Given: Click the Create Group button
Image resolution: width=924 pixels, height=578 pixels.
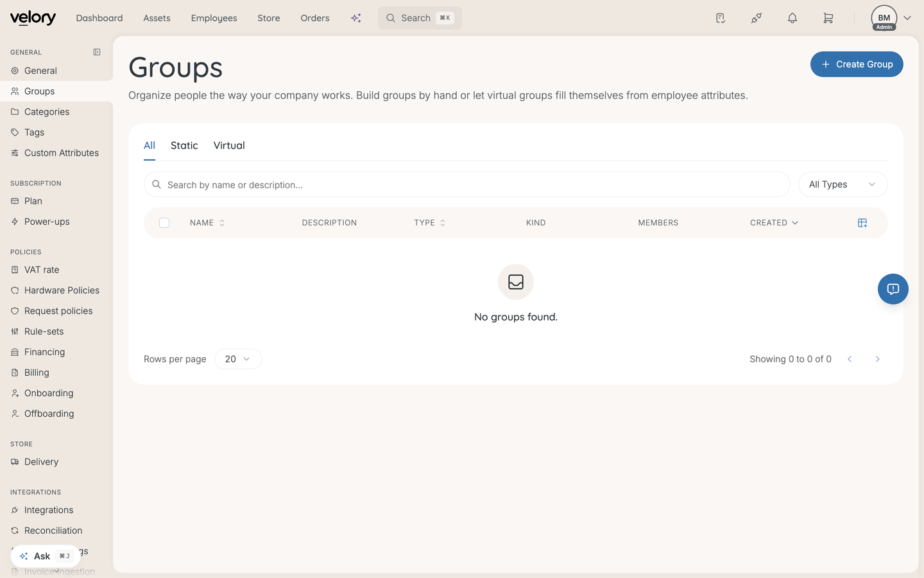Looking at the screenshot, I should click(857, 64).
